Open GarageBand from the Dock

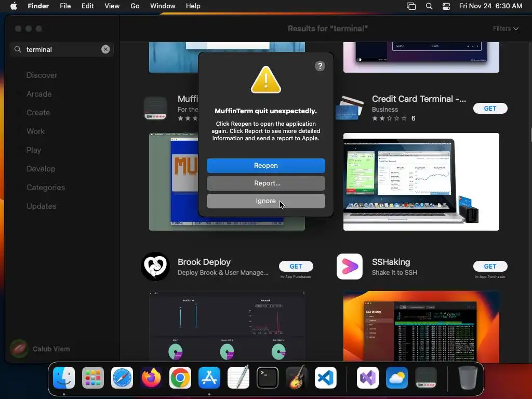(x=297, y=378)
